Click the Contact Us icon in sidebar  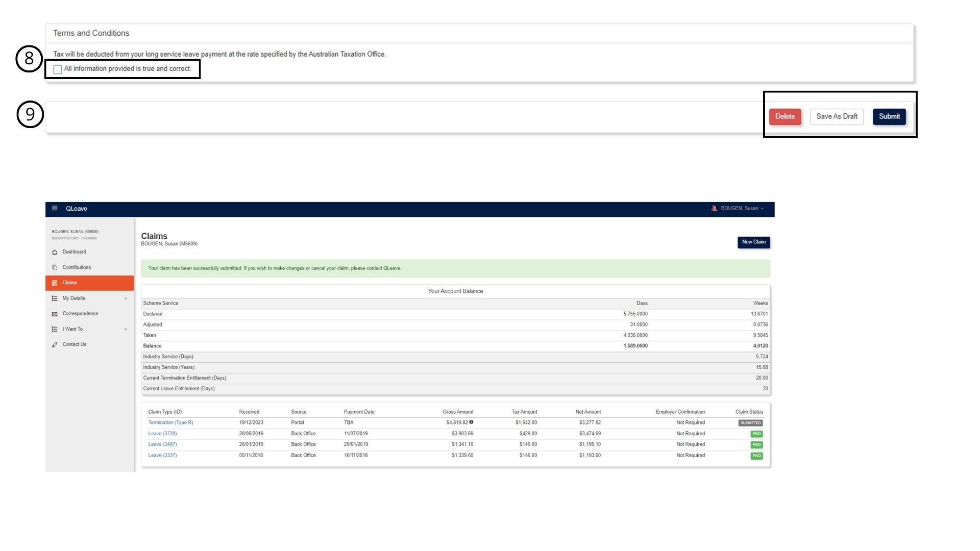click(x=55, y=344)
